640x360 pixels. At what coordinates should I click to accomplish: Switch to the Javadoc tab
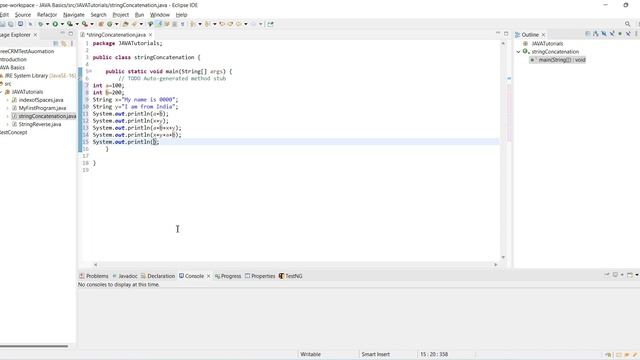point(124,276)
